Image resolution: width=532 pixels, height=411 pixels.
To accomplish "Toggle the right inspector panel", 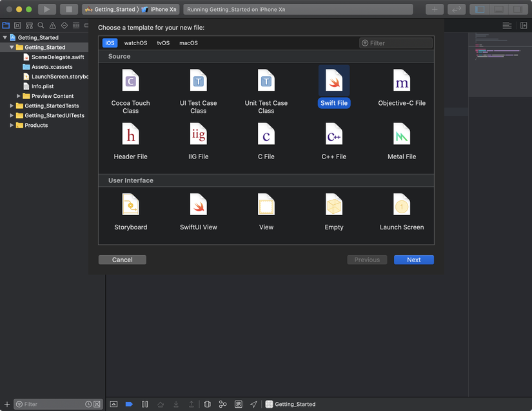I will pyautogui.click(x=517, y=9).
